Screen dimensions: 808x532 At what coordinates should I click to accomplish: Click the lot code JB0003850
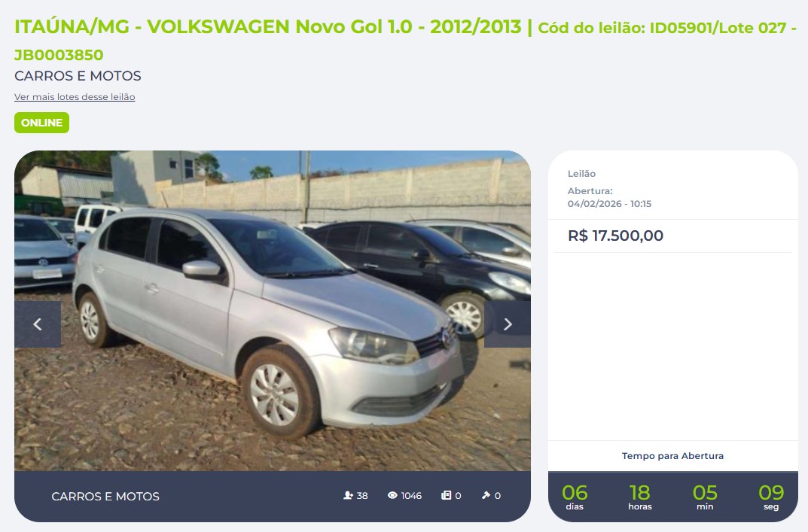click(59, 55)
